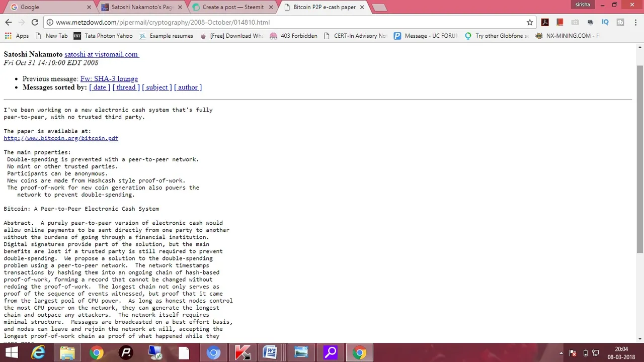Sort messages by [ date ]
The image size is (644, 362).
pos(100,87)
